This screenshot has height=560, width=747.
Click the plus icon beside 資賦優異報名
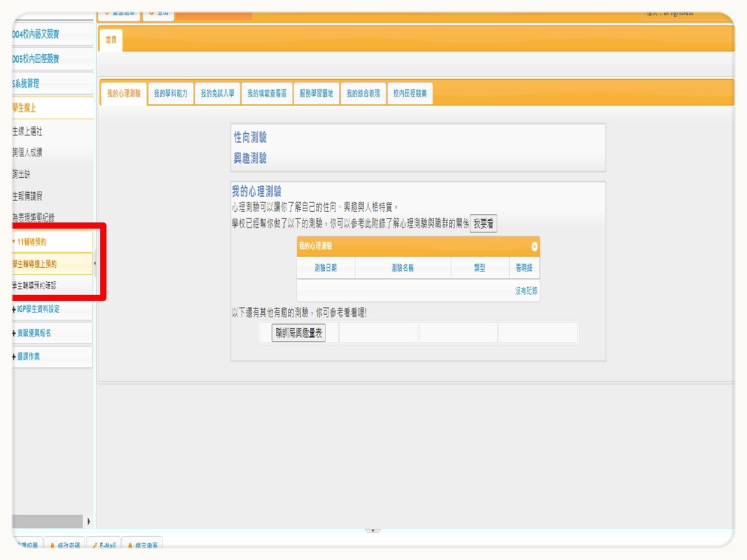(x=14, y=334)
